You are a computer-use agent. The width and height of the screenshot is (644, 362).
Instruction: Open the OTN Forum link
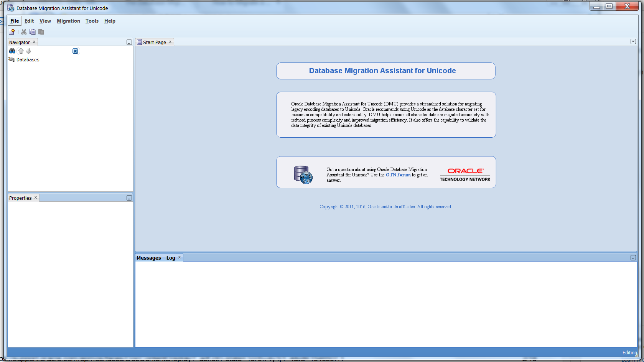(x=398, y=175)
